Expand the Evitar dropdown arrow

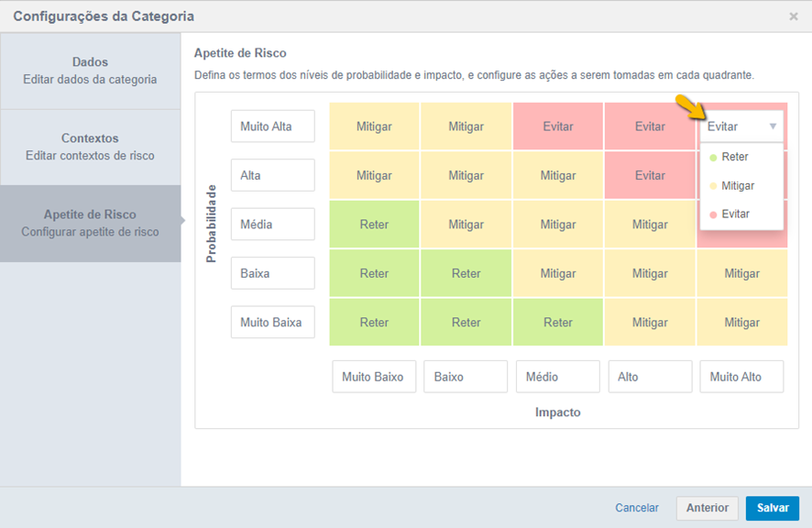(773, 126)
